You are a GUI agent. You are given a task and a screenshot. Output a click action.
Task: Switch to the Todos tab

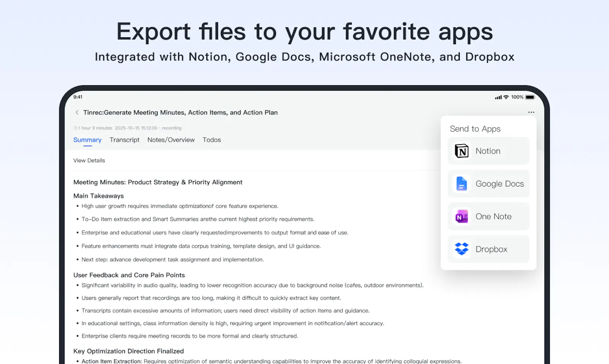(212, 140)
